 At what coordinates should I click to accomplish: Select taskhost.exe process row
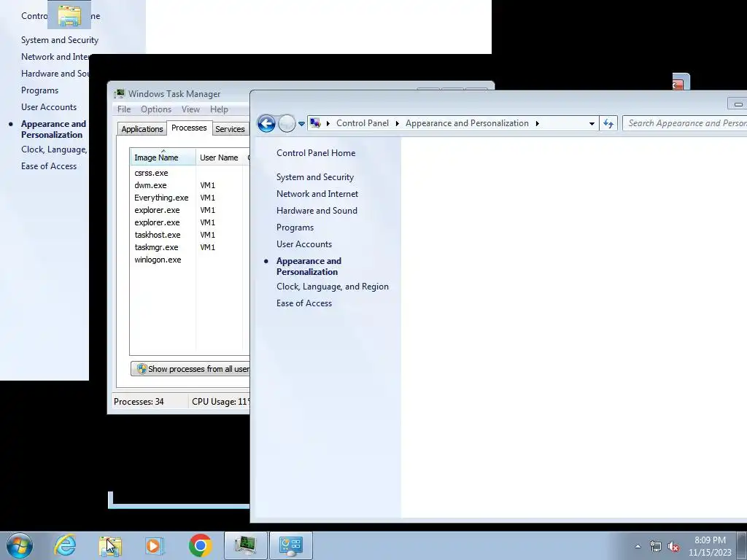tap(190, 235)
